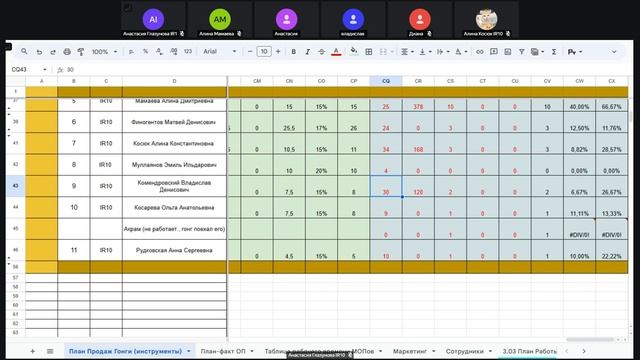Click the merge cells icon

tap(383, 52)
